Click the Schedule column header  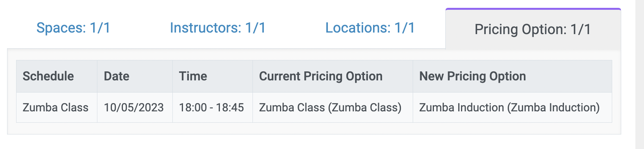coord(57,76)
